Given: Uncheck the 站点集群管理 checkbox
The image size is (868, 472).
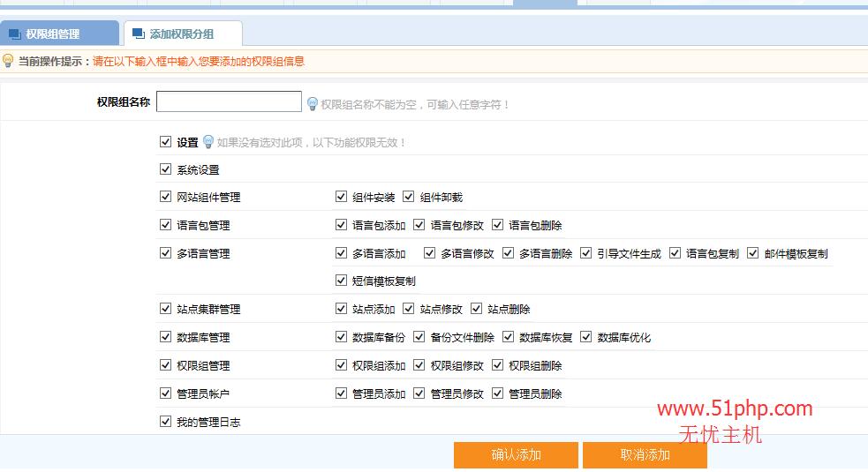Looking at the screenshot, I should 165,309.
